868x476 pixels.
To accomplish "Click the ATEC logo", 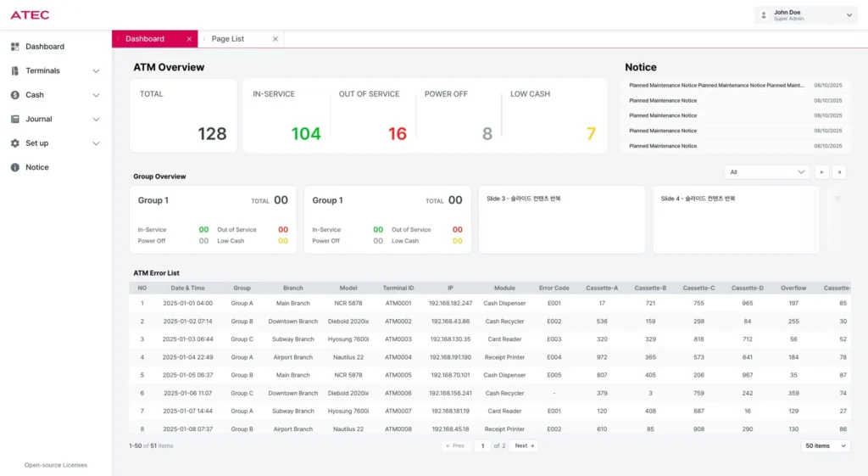I will pyautogui.click(x=30, y=15).
